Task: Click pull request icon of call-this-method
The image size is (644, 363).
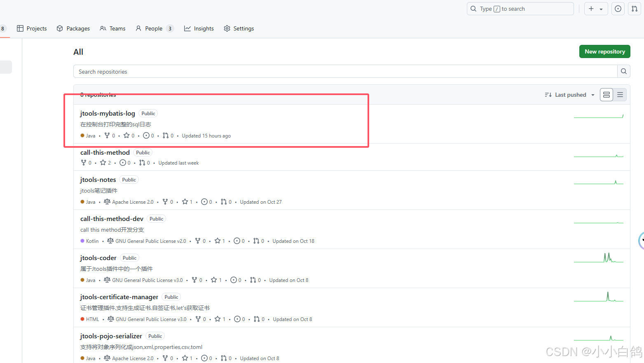Action: point(142,163)
